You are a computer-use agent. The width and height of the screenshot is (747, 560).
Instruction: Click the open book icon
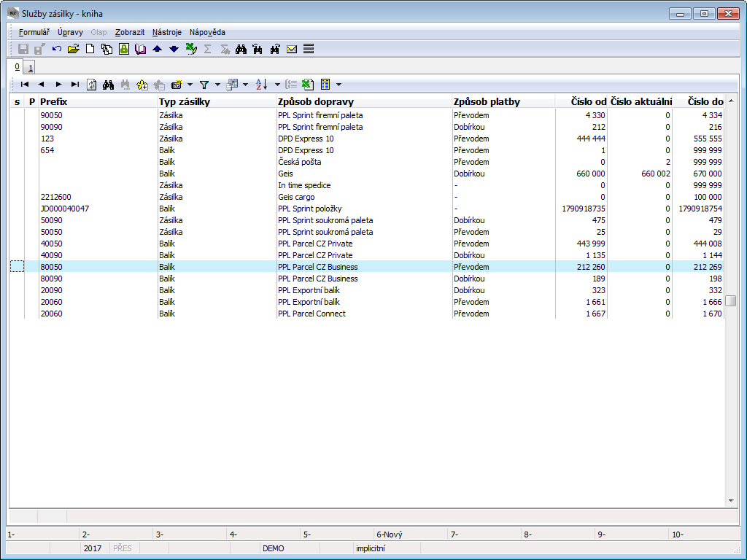(x=141, y=49)
